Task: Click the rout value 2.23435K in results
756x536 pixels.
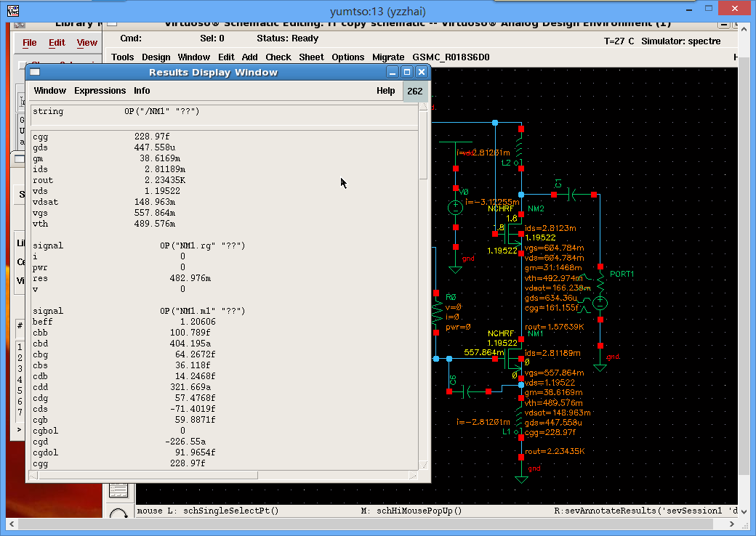Action: coord(165,180)
